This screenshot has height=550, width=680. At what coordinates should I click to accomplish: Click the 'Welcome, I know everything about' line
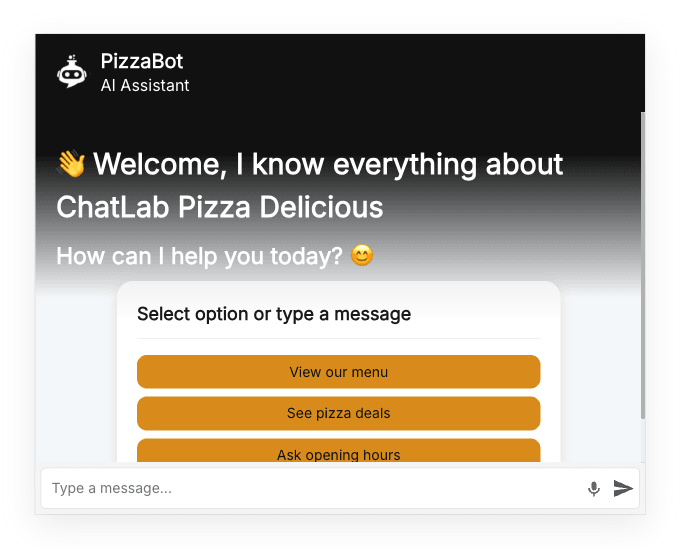tap(327, 164)
